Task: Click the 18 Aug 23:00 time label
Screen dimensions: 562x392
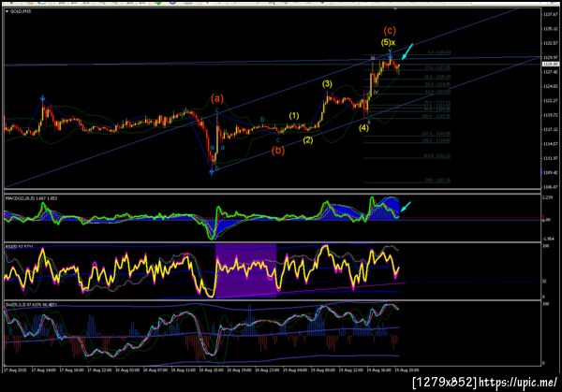Action: coord(267,370)
